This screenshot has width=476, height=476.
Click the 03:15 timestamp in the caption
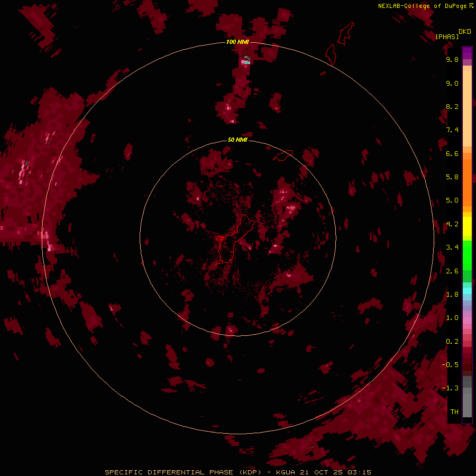click(x=360, y=472)
